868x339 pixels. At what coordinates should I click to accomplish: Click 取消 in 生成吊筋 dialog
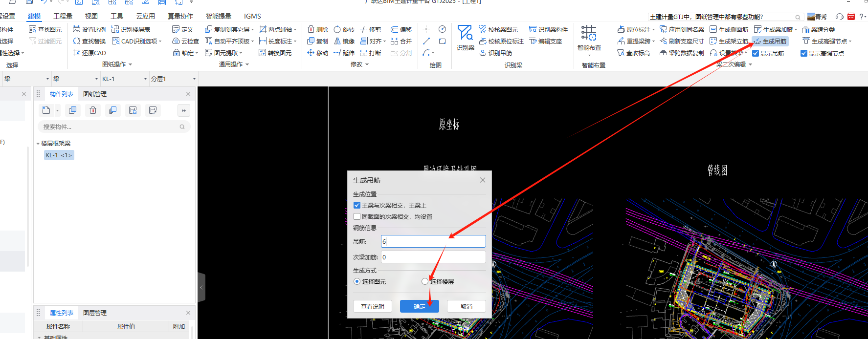(467, 306)
